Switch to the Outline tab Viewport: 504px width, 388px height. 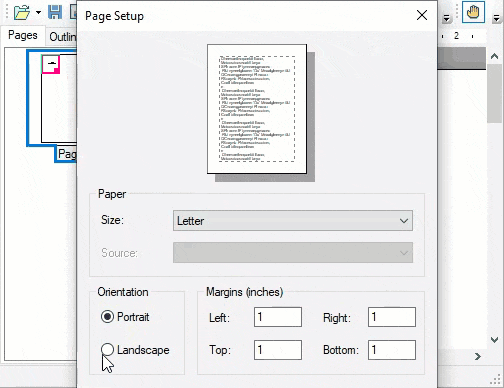63,36
